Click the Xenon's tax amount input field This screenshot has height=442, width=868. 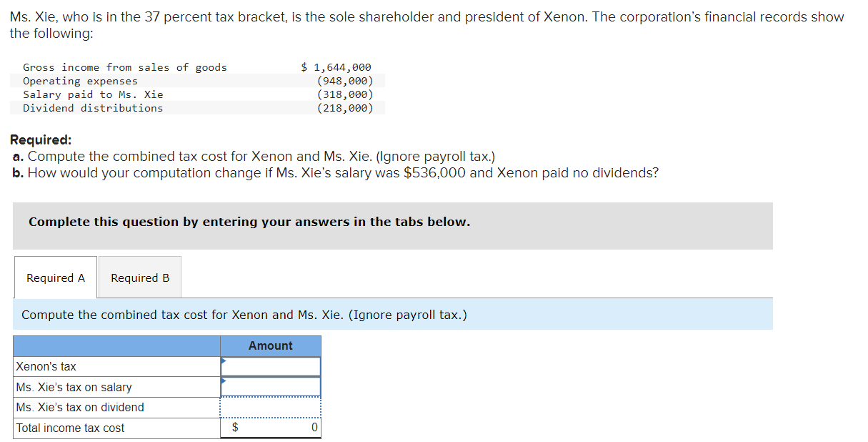click(271, 365)
